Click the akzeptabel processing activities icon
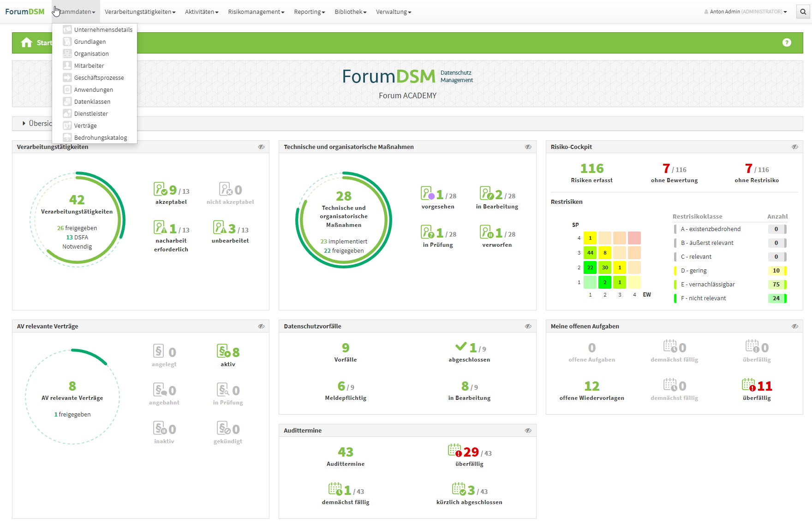Image resolution: width=812 pixels, height=523 pixels. (161, 189)
